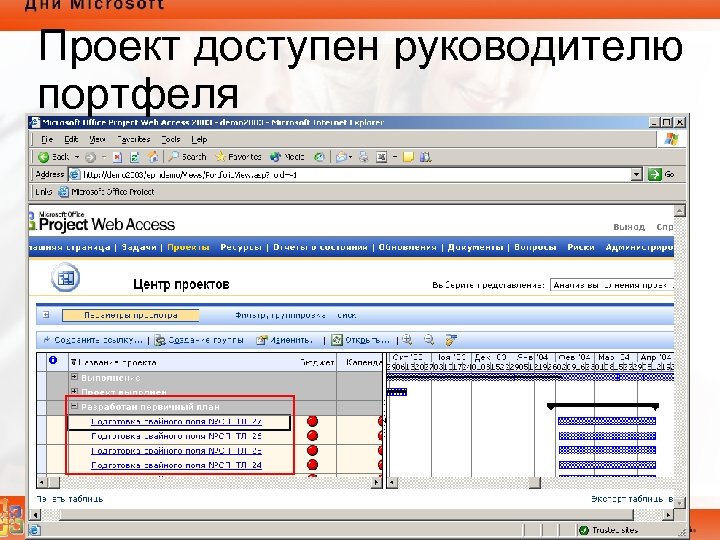Click the Go to task icon after zoom out

[451, 340]
